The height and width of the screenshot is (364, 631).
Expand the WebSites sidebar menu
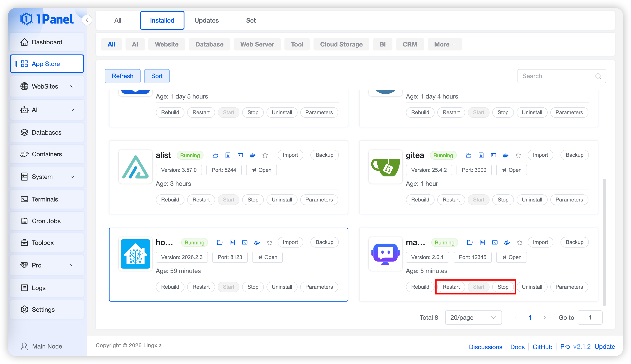47,86
